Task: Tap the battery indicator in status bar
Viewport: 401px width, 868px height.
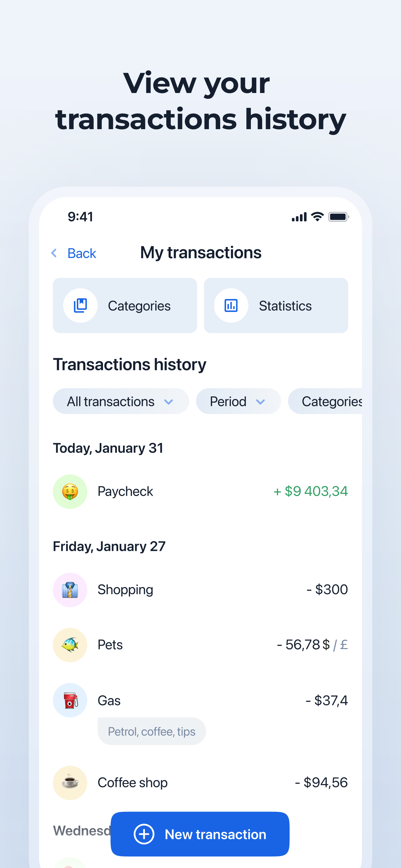Action: [x=339, y=217]
